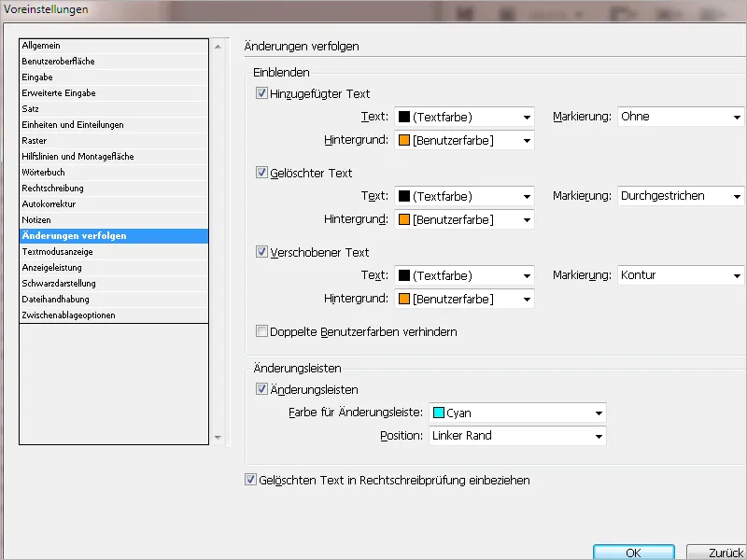Confirm settings with the OK button
The image size is (747, 560).
pos(633,552)
